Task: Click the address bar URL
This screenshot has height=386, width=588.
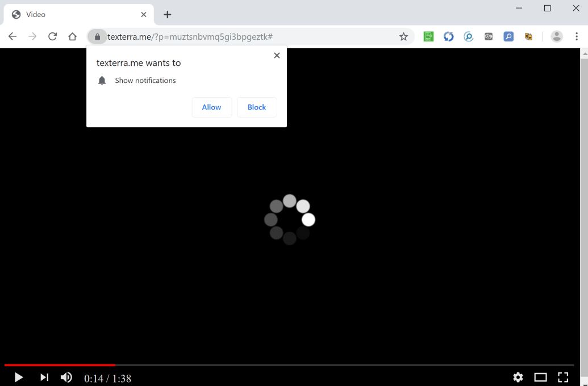Action: point(190,37)
